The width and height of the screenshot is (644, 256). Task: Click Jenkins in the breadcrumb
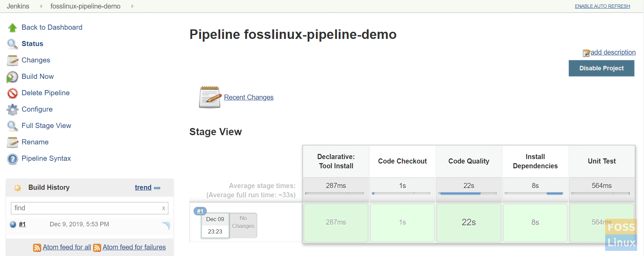click(18, 6)
